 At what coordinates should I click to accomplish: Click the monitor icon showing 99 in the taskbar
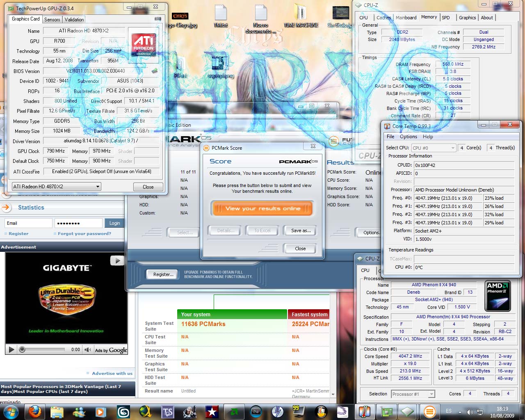click(x=299, y=411)
